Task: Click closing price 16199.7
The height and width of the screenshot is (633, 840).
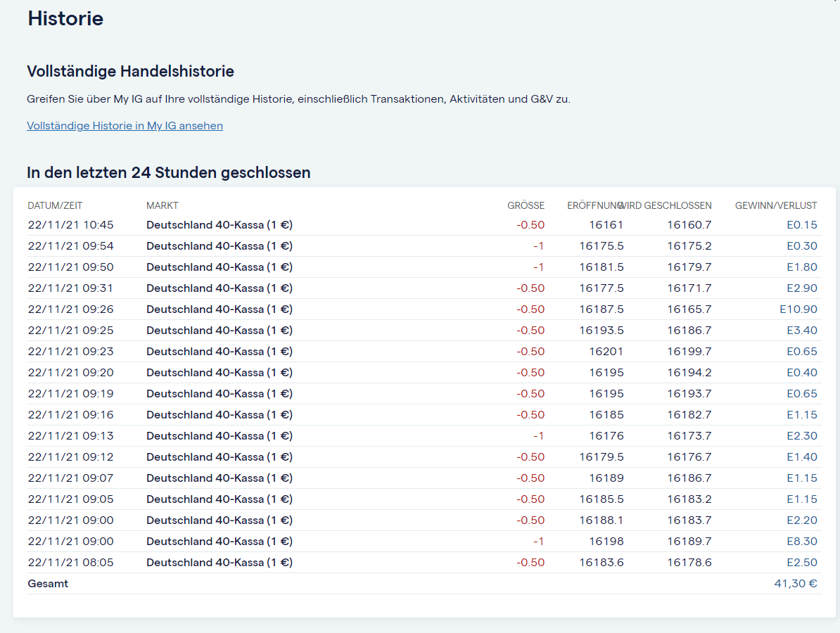Action: click(689, 352)
